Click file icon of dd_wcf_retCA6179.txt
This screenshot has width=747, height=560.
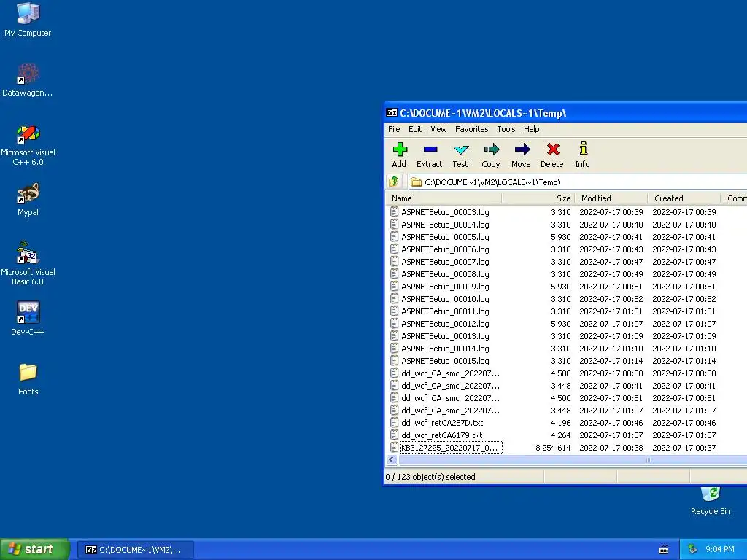pyautogui.click(x=394, y=435)
